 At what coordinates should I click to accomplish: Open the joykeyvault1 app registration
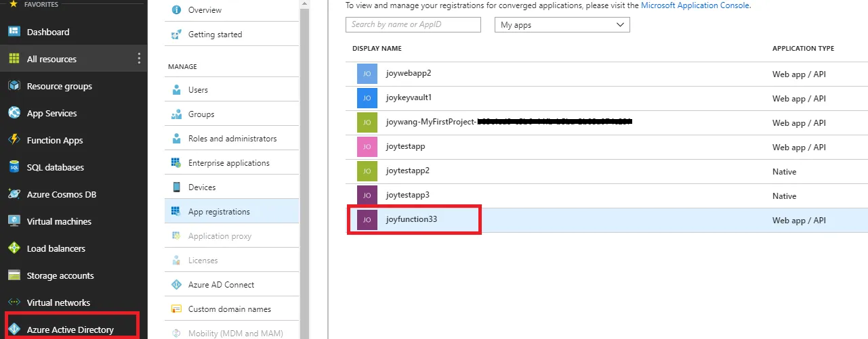pyautogui.click(x=607, y=98)
